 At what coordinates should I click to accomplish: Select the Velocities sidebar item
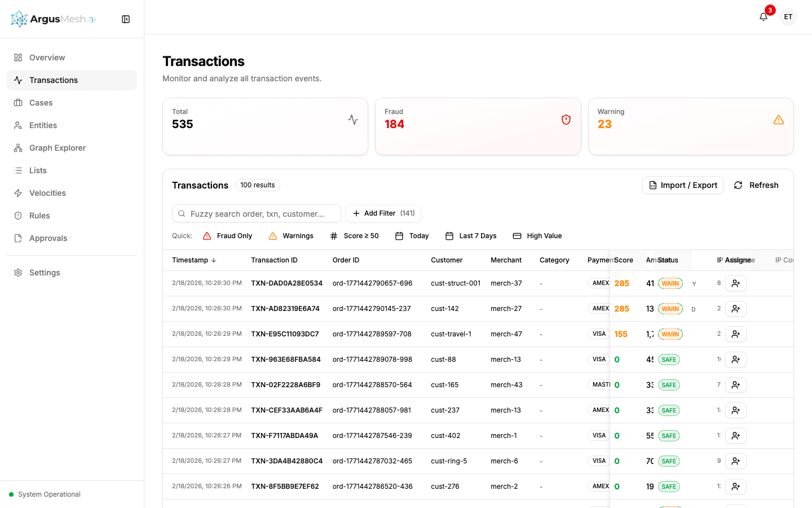click(x=46, y=193)
